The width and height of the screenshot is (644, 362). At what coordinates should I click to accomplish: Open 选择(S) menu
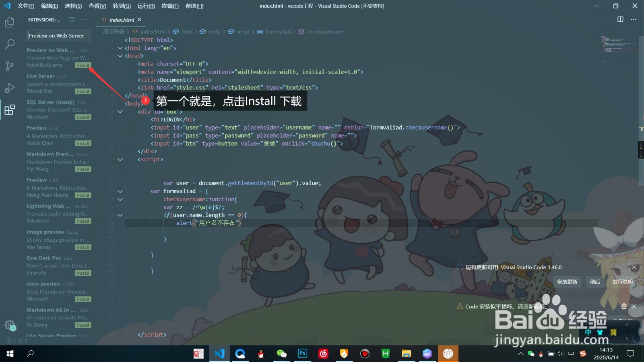[73, 6]
